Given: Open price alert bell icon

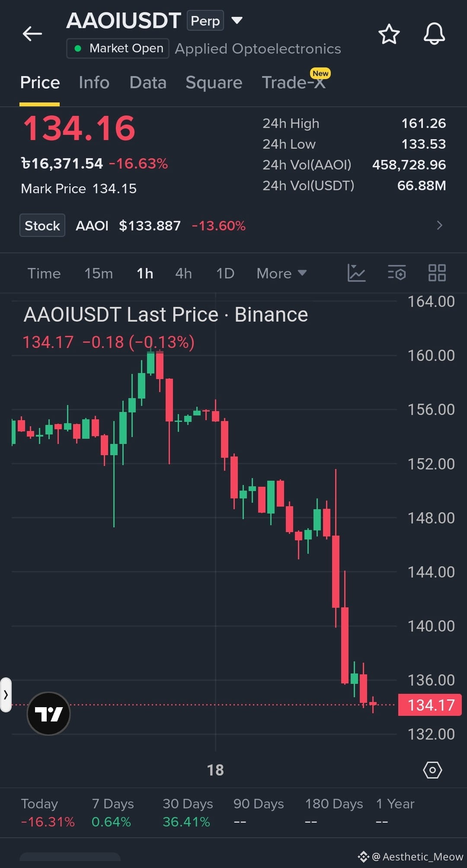Looking at the screenshot, I should click(434, 34).
